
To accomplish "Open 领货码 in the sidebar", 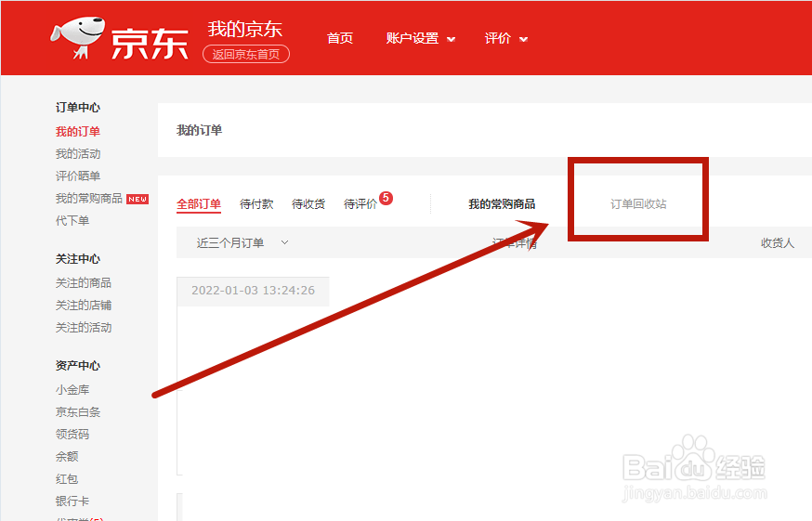I will click(x=72, y=434).
